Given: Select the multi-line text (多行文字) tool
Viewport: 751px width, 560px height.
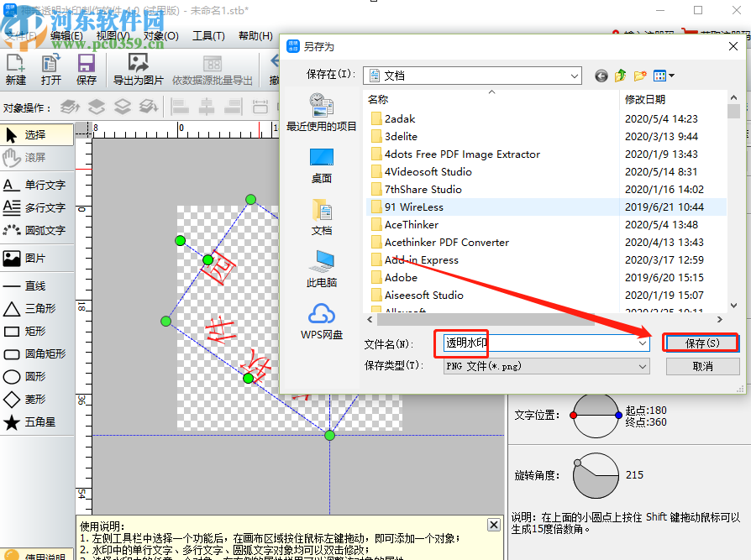Looking at the screenshot, I should coord(37,207).
